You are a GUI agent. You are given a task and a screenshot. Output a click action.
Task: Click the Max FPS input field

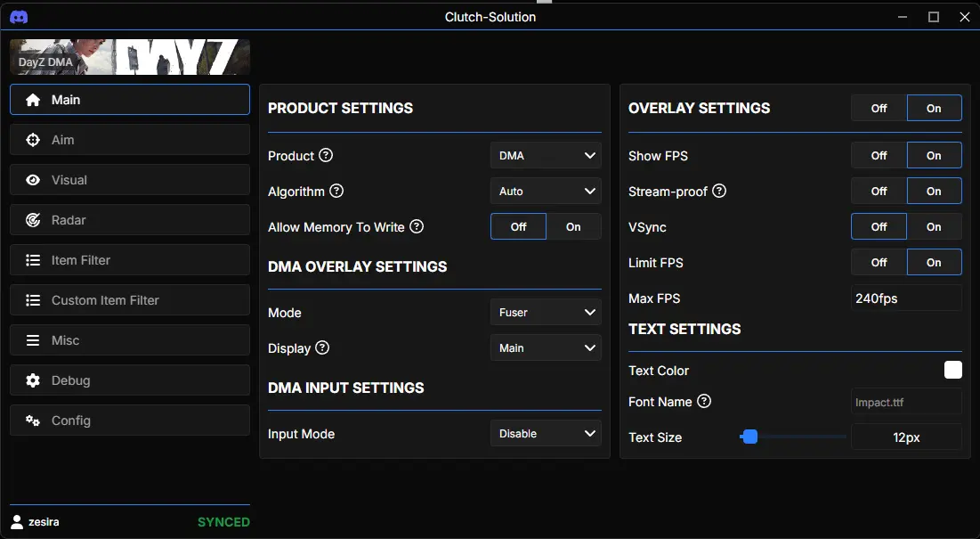tap(906, 298)
